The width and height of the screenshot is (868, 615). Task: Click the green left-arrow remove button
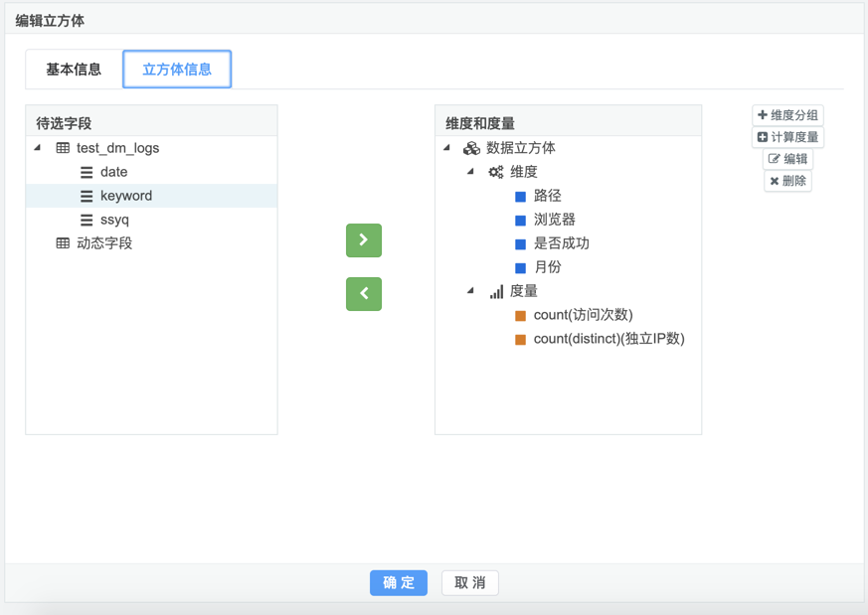pyautogui.click(x=364, y=294)
